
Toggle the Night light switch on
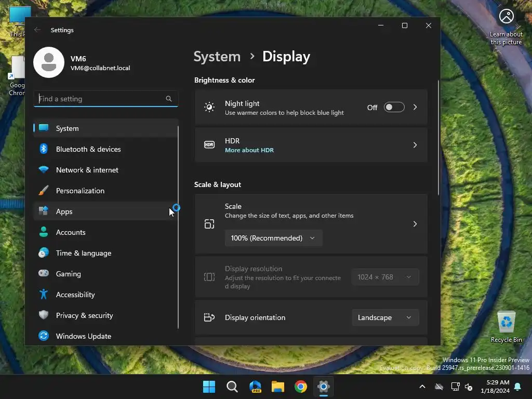(394, 107)
